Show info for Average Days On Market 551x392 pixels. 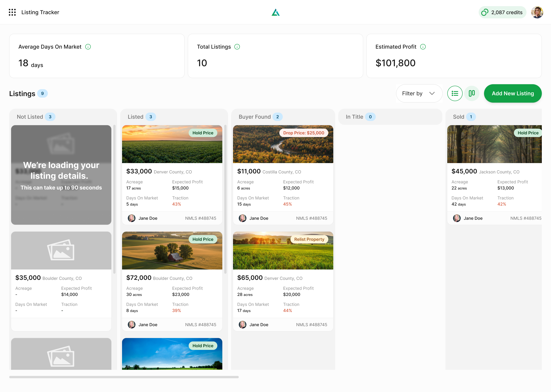pos(88,47)
